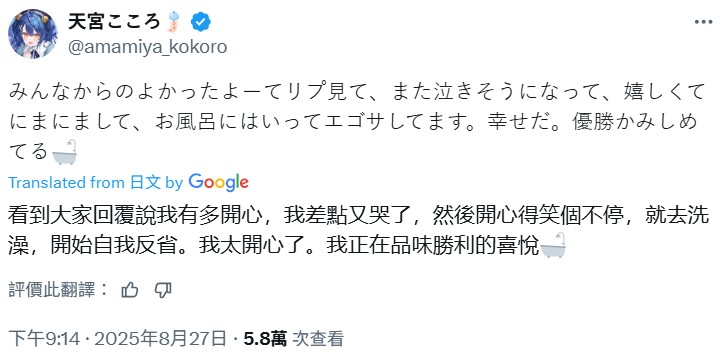The height and width of the screenshot is (361, 727).
Task: Click the 次查看 label text
Action: [317, 339]
